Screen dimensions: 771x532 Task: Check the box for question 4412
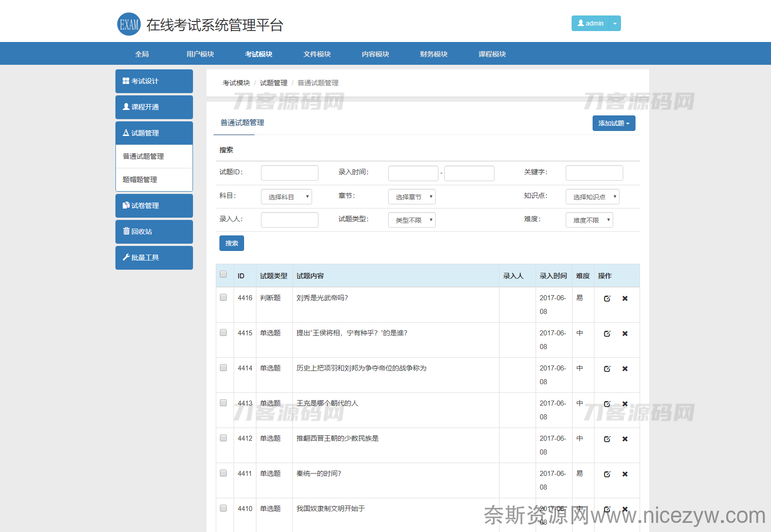[x=224, y=438]
